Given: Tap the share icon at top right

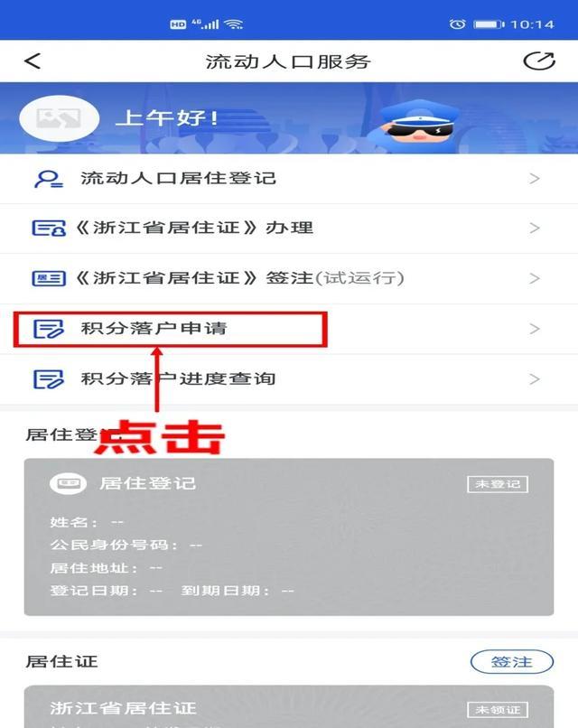Looking at the screenshot, I should point(539,61).
